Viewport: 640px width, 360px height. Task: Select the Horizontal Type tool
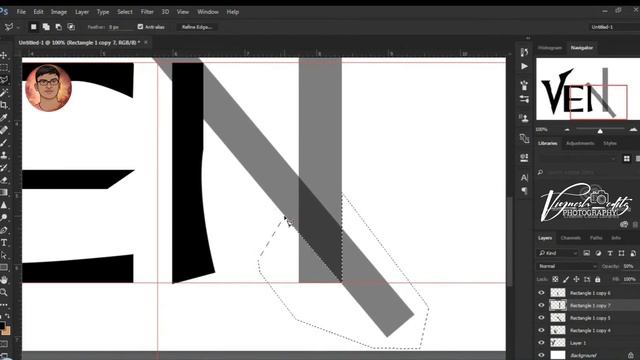pyautogui.click(x=4, y=243)
